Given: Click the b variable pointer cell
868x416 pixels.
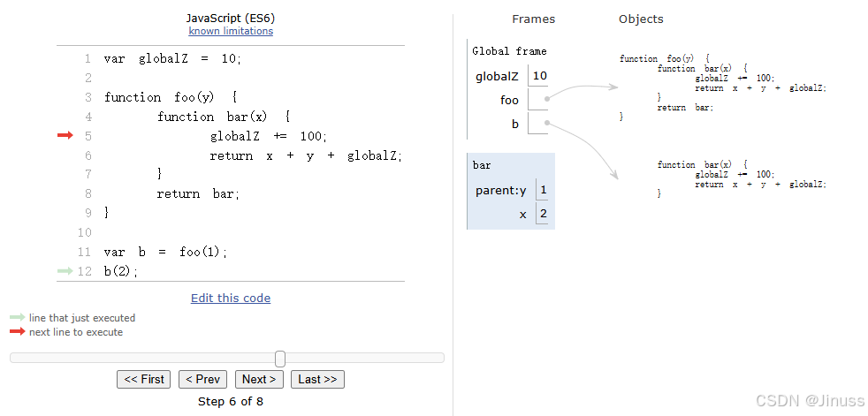Looking at the screenshot, I should click(538, 124).
